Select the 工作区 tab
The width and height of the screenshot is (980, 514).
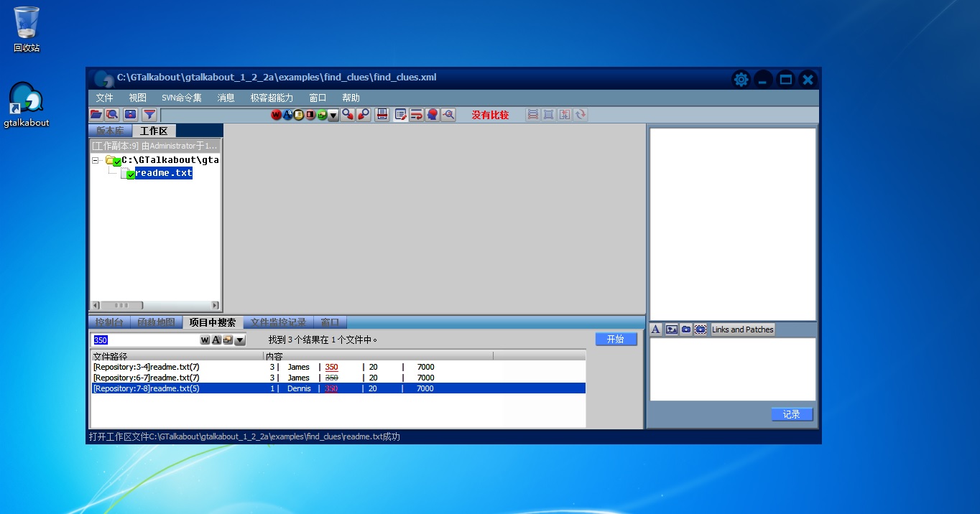pos(154,131)
